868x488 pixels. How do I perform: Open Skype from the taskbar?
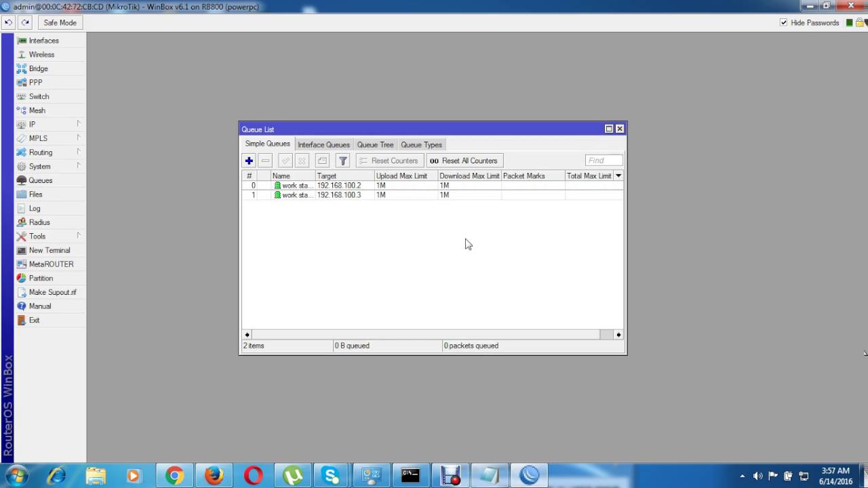332,476
